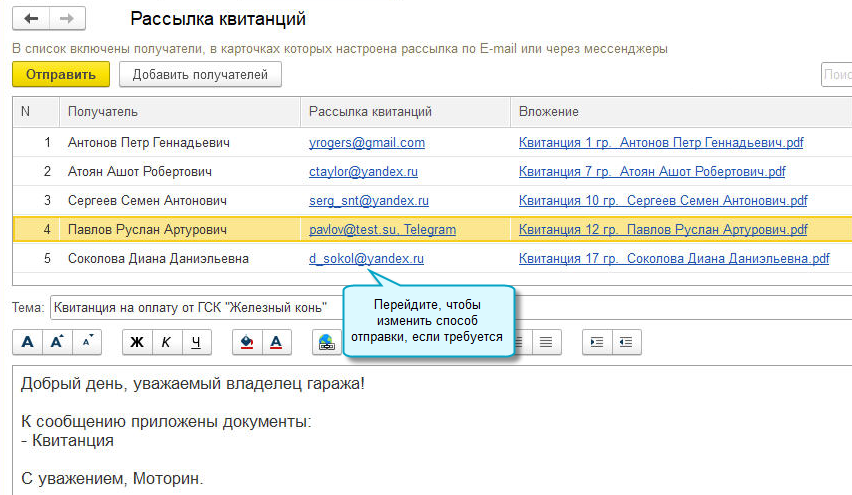Viewport: 852px width, 495px height.
Task: Open the font selection button
Action: (x=27, y=342)
